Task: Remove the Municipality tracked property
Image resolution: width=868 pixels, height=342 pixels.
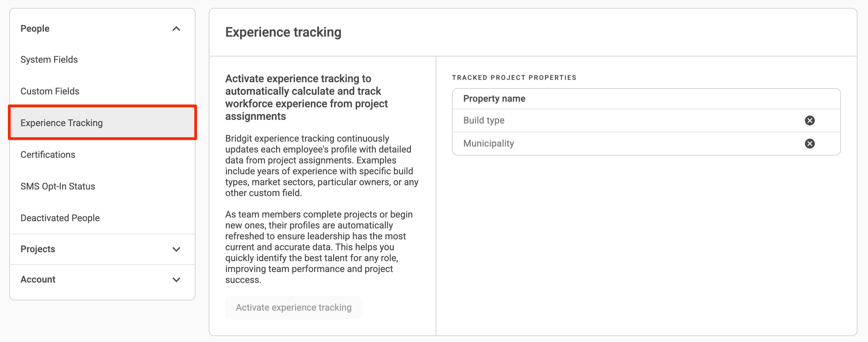Action: coord(809,144)
